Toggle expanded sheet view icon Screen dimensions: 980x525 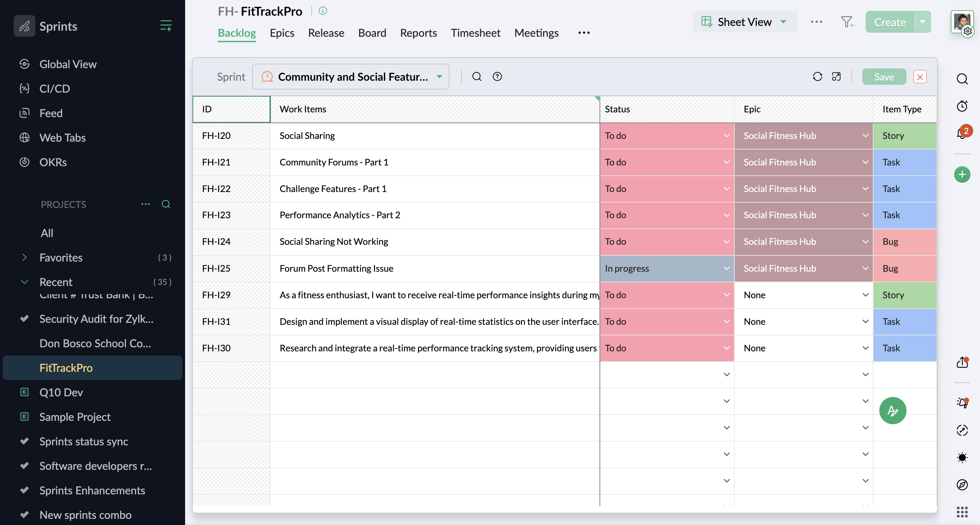point(836,77)
